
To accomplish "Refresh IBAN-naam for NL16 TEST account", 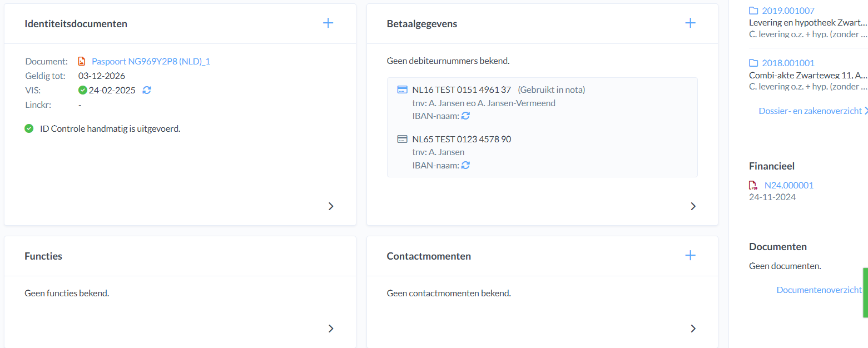I will click(x=466, y=116).
